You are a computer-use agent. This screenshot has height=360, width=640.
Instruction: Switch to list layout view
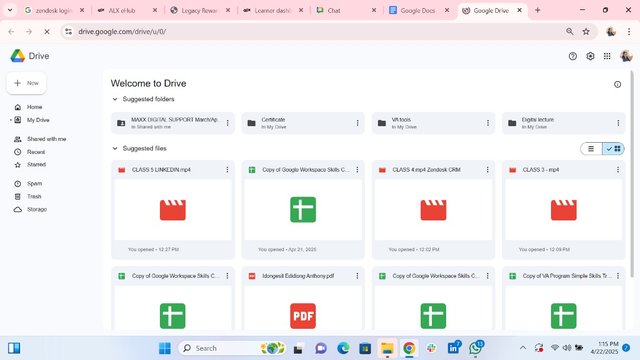(591, 149)
